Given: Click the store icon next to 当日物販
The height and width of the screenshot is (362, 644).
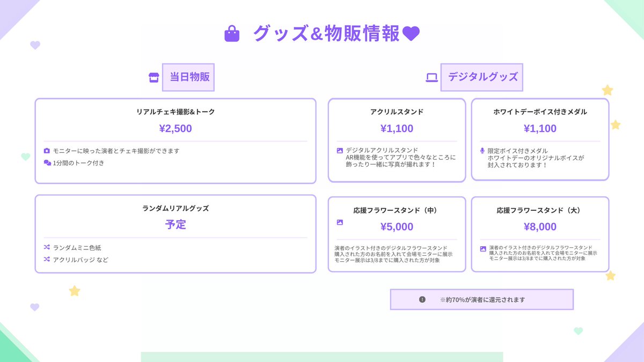Looking at the screenshot, I should [x=154, y=77].
